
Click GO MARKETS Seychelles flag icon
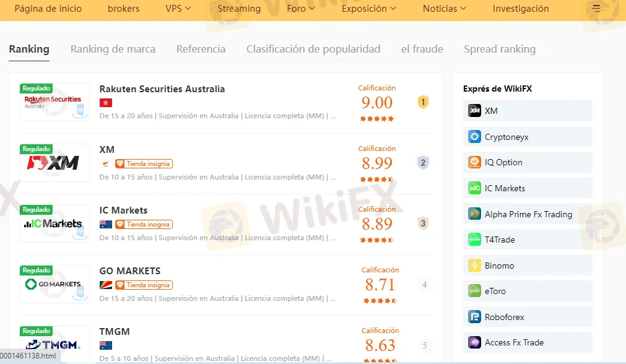(x=106, y=285)
